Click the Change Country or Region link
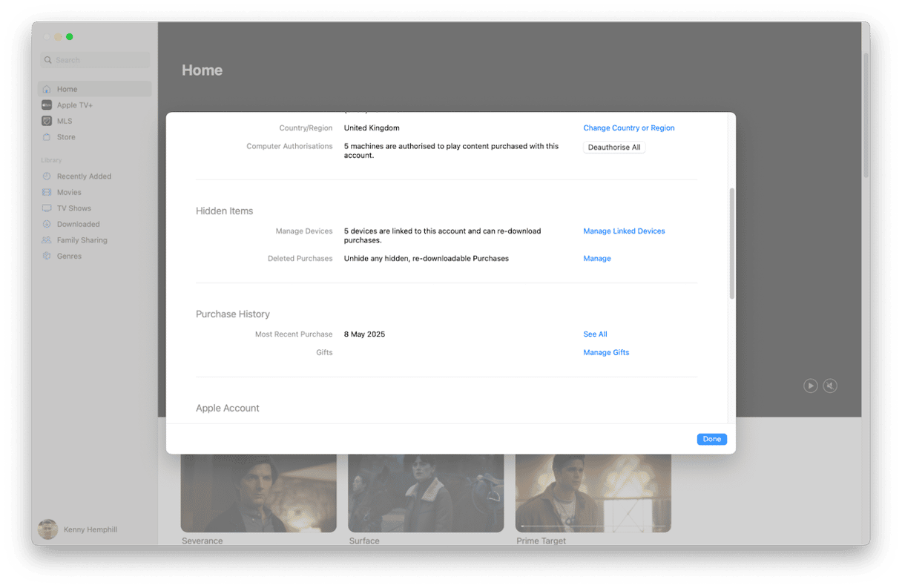 pos(628,128)
